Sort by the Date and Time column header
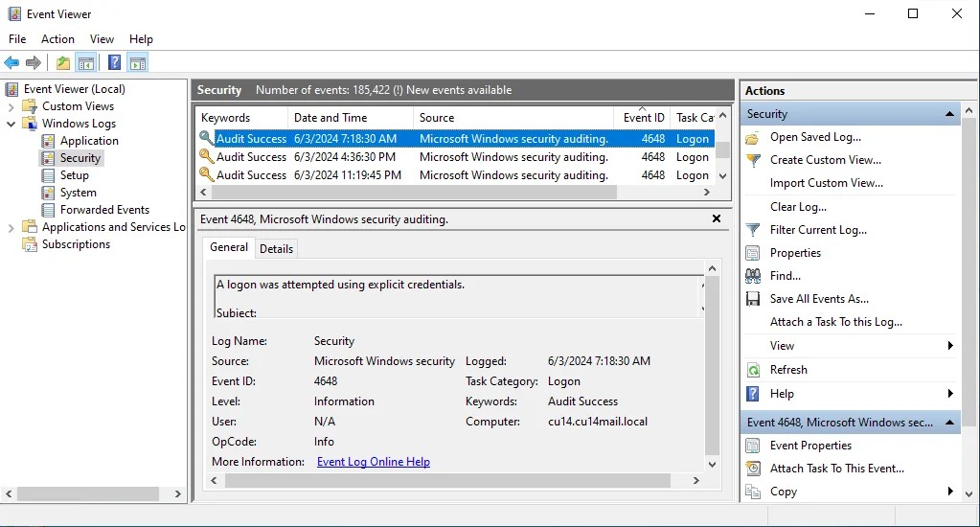Screen dimensions: 980x527 (x=350, y=118)
